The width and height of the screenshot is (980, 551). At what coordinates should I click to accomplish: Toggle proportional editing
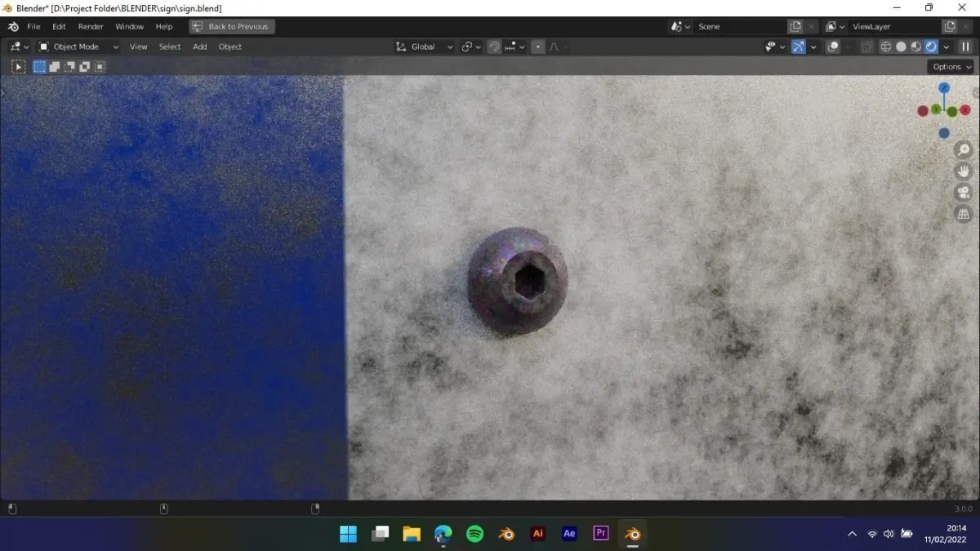[x=537, y=47]
